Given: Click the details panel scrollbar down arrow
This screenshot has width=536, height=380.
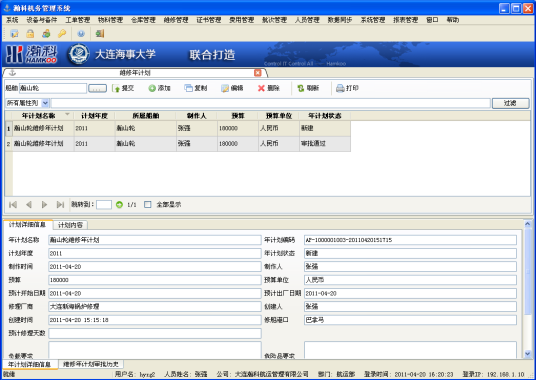Looking at the screenshot, I should pos(527,354).
